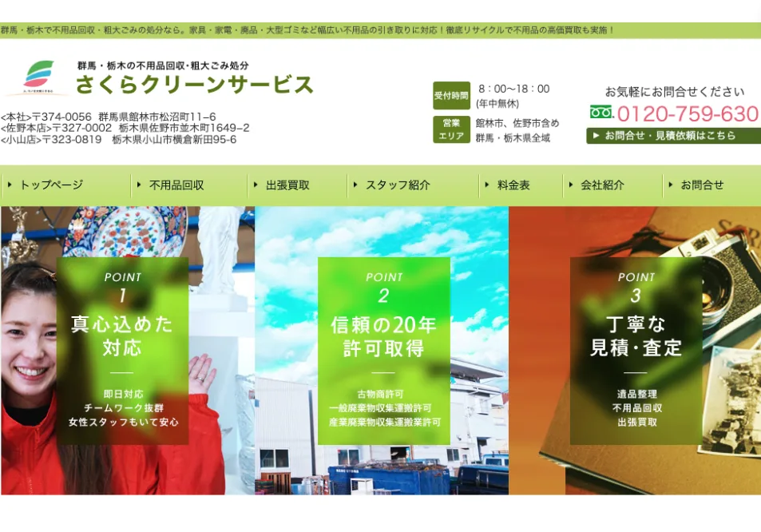Click チームワーク抜群 text in POINT 1
This screenshot has height=532, width=761.
(124, 408)
